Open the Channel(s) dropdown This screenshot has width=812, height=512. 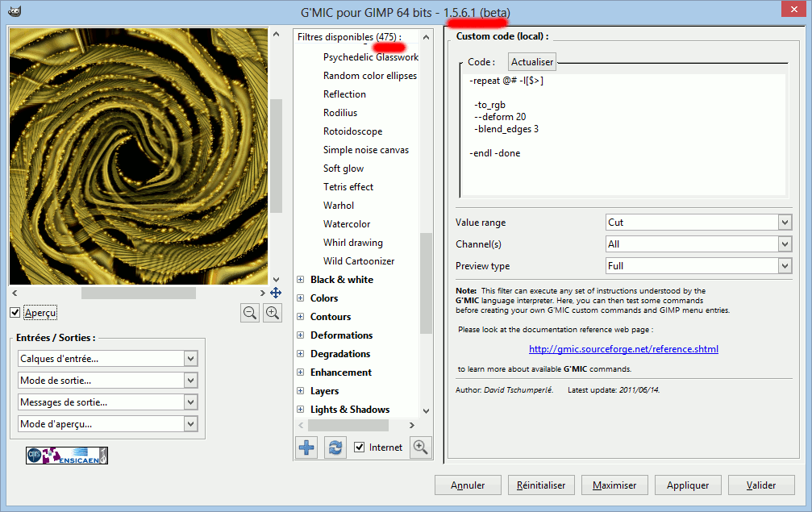pos(698,244)
